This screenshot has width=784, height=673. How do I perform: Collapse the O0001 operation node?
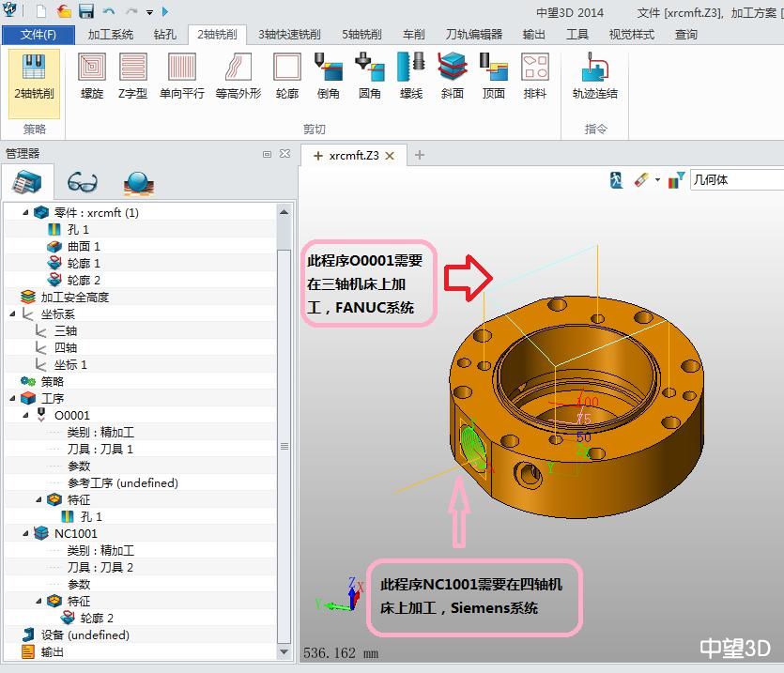click(x=26, y=415)
